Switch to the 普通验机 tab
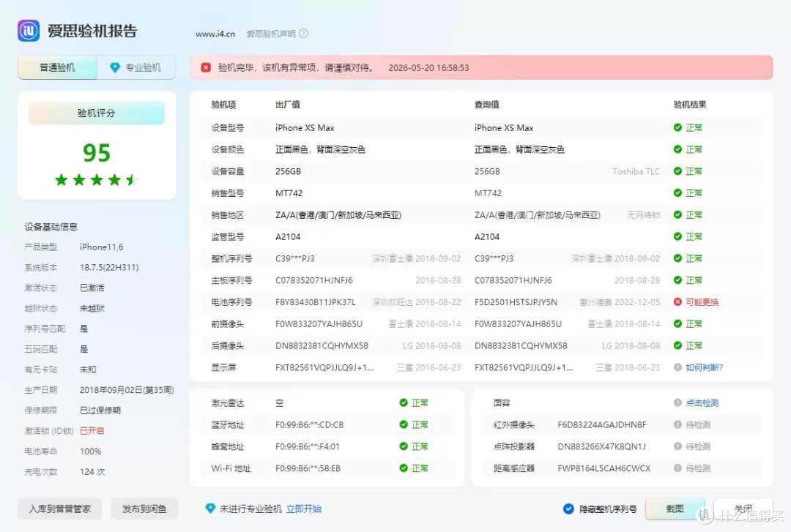 click(57, 67)
